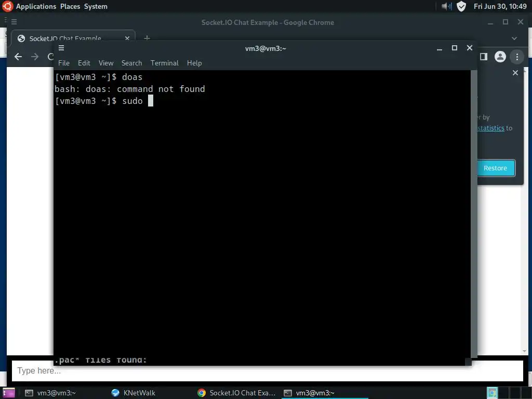Open Chrome tab search chevron
The width and height of the screenshot is (532, 399).
pyautogui.click(x=514, y=38)
